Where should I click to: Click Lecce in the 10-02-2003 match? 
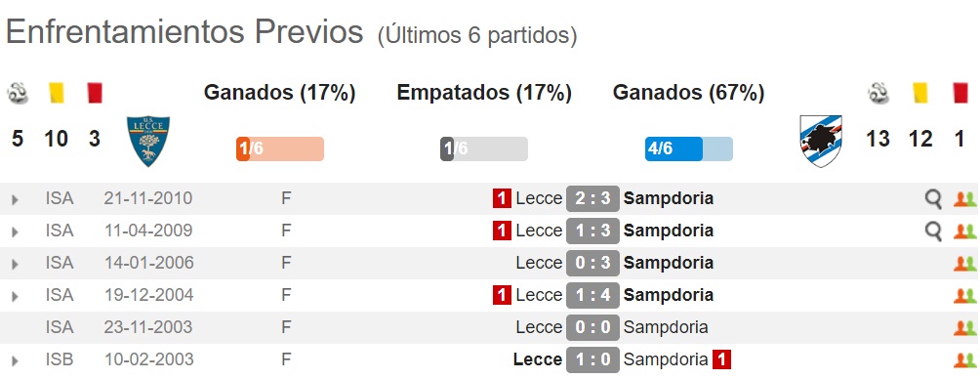tap(538, 359)
